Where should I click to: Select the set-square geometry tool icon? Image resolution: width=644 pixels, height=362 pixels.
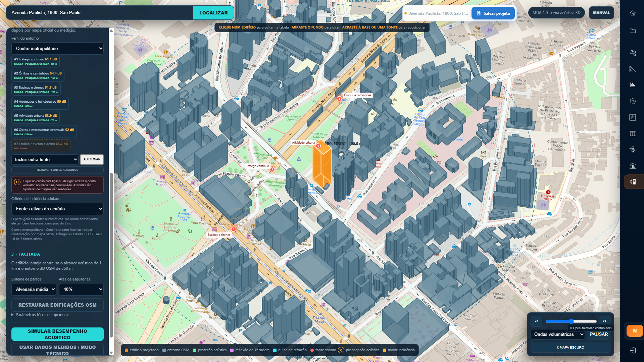[633, 69]
